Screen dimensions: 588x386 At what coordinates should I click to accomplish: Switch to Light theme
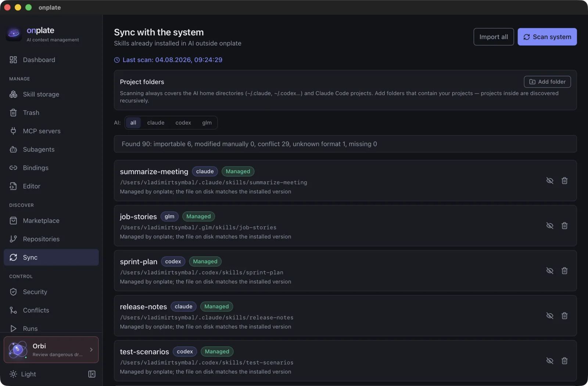[x=23, y=374]
